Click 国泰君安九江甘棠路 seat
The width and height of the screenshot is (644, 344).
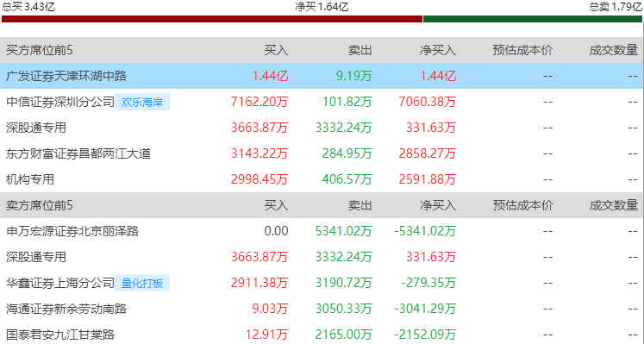60,335
